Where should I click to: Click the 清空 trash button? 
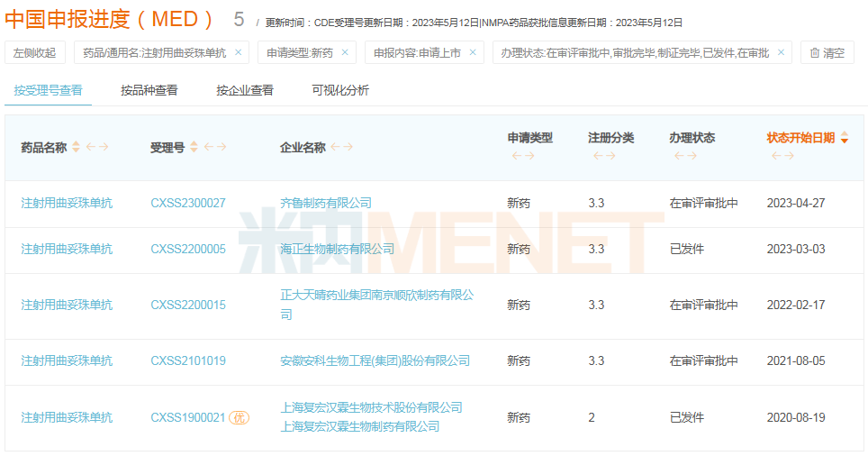click(x=827, y=53)
